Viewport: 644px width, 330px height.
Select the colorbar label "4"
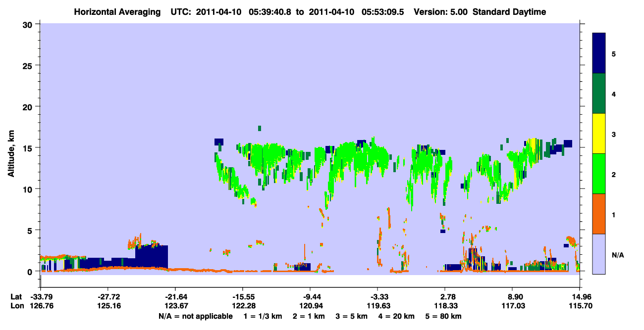pyautogui.click(x=614, y=94)
